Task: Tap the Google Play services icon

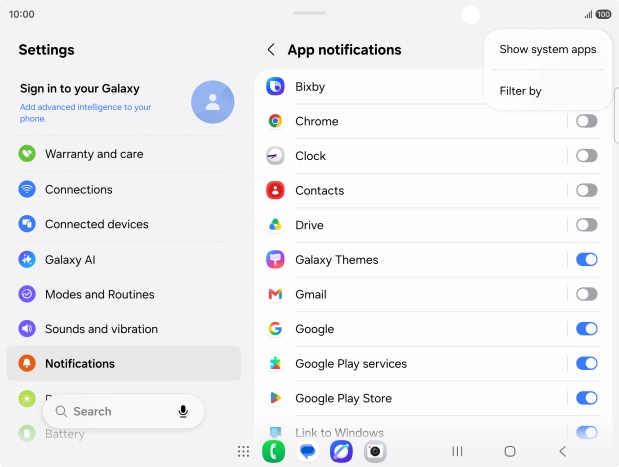Action: click(x=275, y=364)
